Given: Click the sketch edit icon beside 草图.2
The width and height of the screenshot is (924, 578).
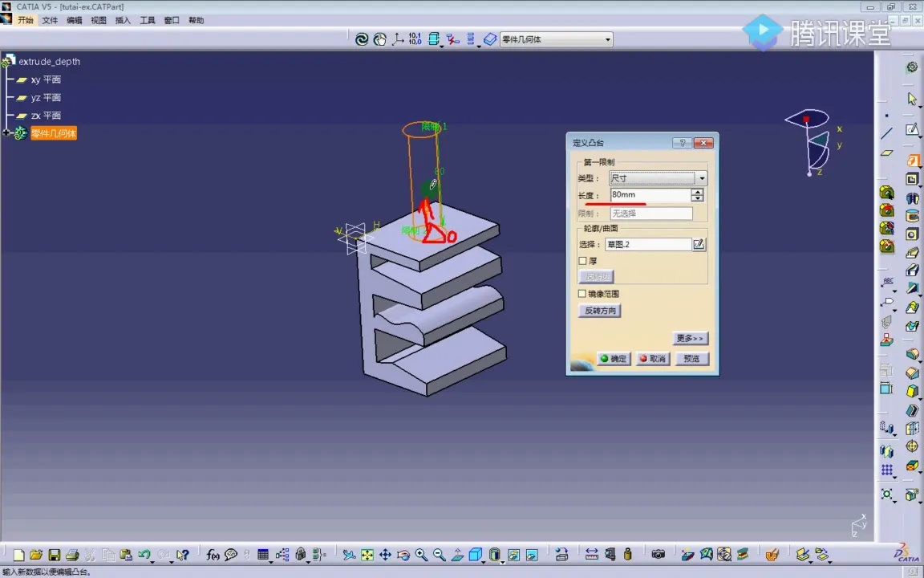Looking at the screenshot, I should pos(699,244).
